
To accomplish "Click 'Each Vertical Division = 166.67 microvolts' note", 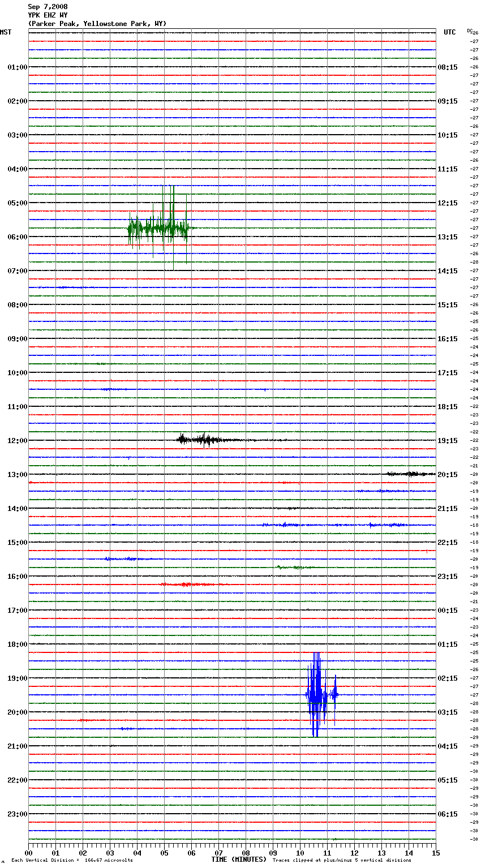I will [72, 861].
